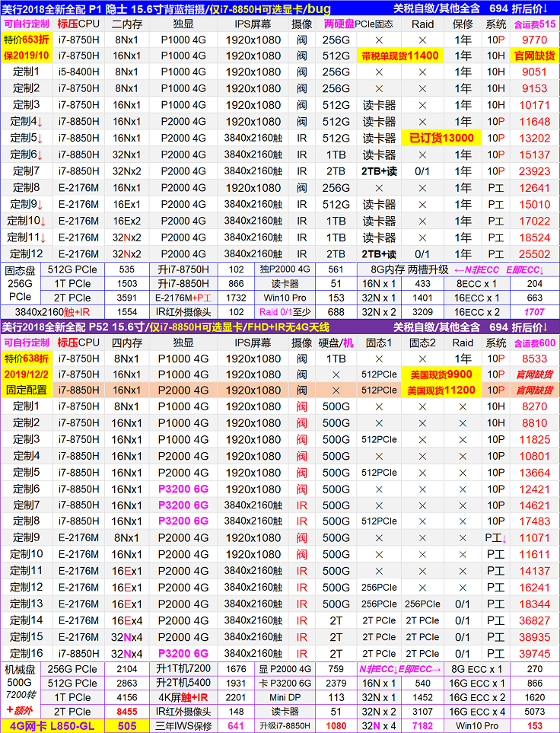Viewport: 560px width, 733px height.
Task: Click the 美国现货9900 highlighted cell
Action: [441, 374]
